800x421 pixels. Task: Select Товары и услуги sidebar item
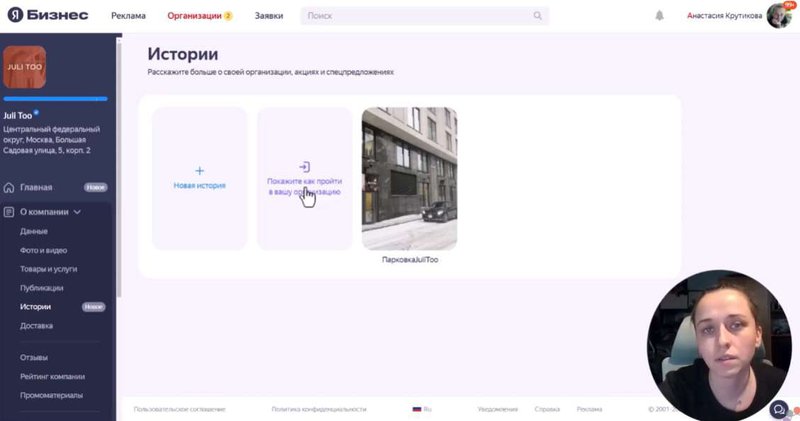(48, 269)
